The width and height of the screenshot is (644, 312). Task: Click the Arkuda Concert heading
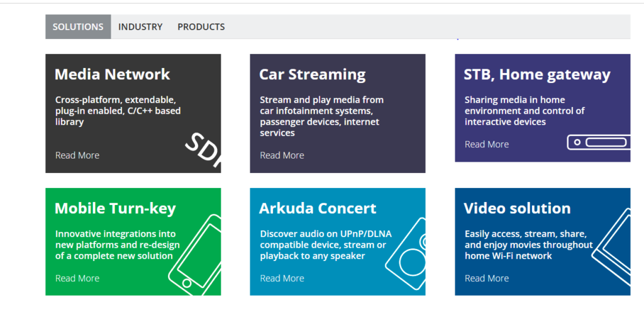click(318, 208)
